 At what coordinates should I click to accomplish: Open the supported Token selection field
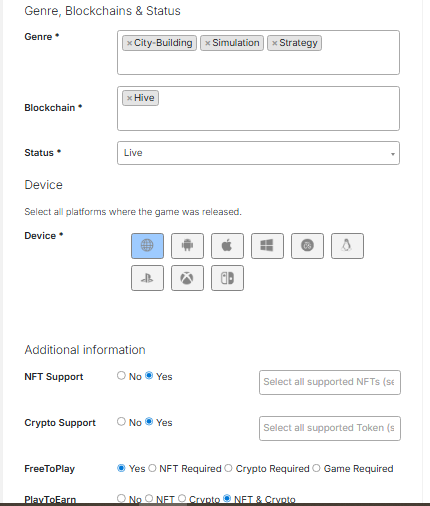pyautogui.click(x=330, y=428)
